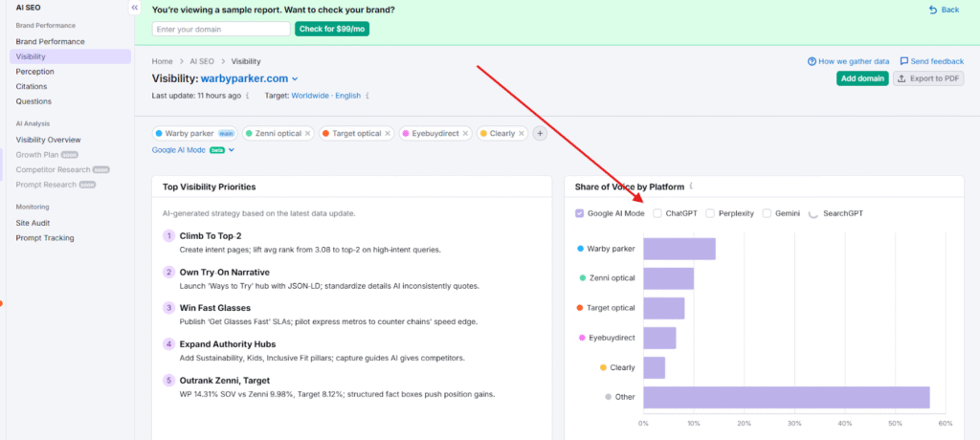Select Visibility in sidebar

(70, 56)
